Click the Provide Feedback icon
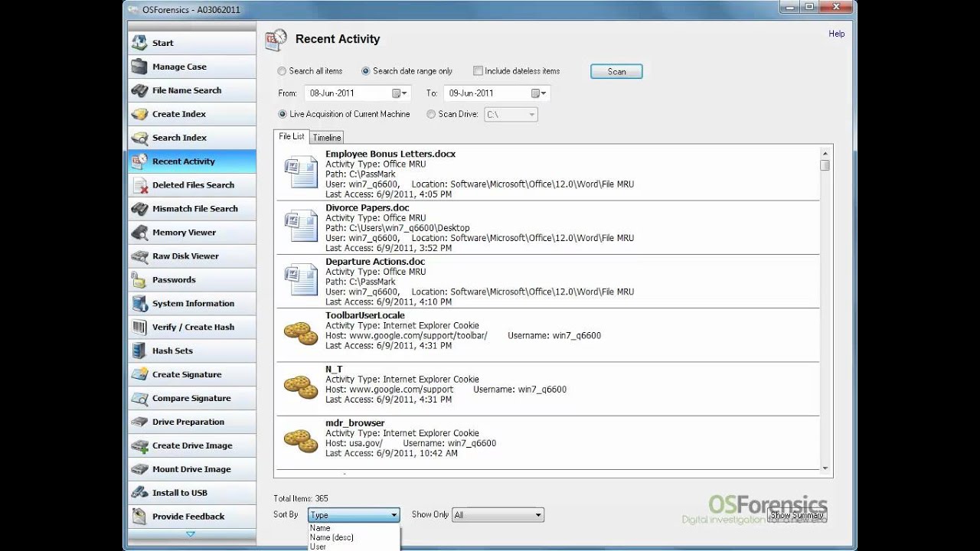This screenshot has width=980, height=551. point(139,517)
